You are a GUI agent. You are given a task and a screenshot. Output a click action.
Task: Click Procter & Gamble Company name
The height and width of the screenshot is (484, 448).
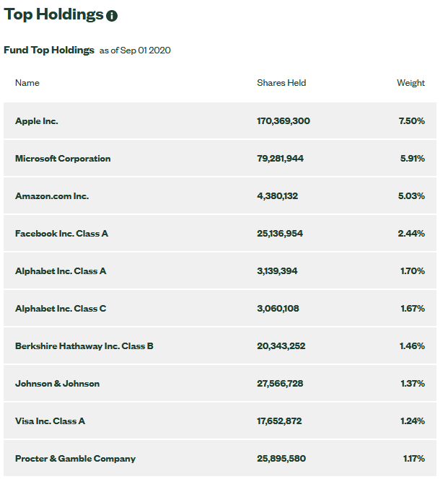click(x=75, y=459)
